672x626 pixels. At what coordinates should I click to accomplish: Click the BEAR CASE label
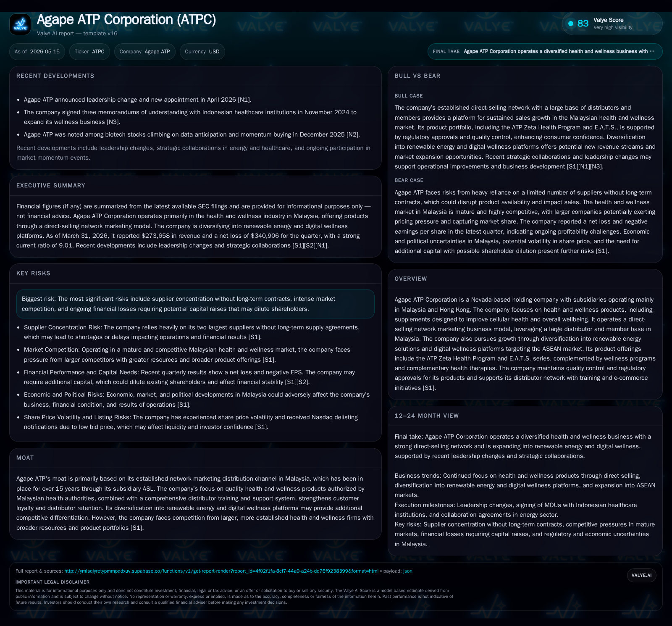coord(409,180)
